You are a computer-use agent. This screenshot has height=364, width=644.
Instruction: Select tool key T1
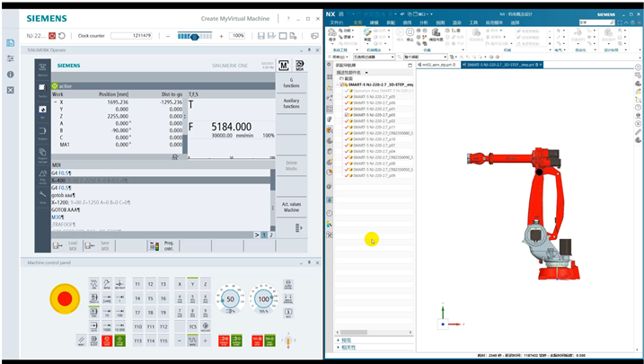pyautogui.click(x=137, y=284)
